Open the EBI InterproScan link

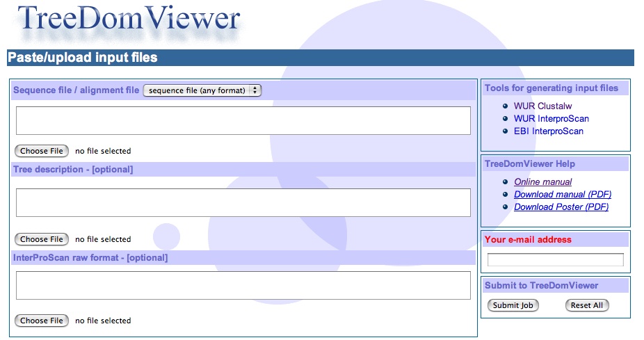[549, 131]
